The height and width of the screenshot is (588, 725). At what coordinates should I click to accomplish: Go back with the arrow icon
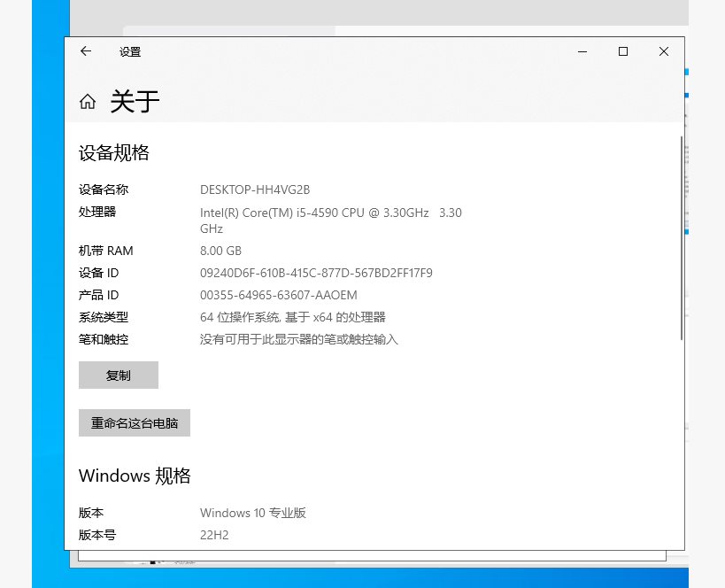pos(86,51)
